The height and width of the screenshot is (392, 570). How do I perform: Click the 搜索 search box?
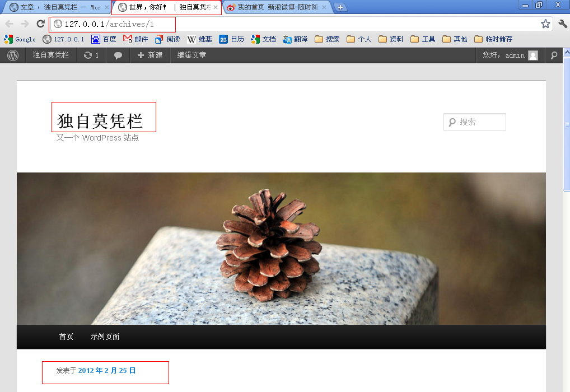475,122
